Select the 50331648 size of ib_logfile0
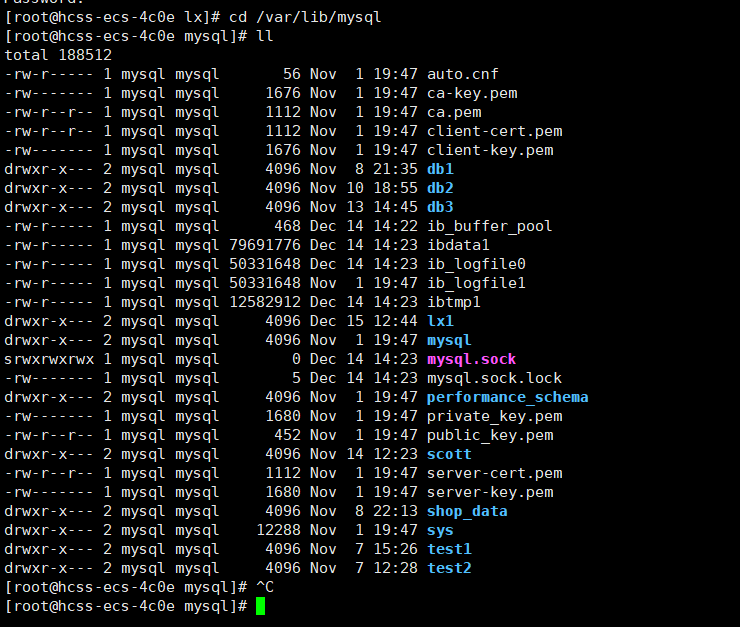Viewport: 740px width, 627px height. tap(265, 264)
